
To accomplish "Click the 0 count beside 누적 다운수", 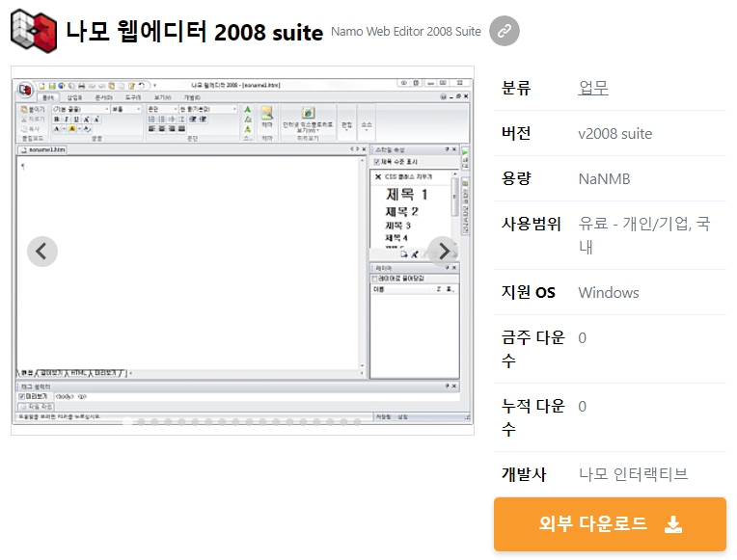I will (582, 407).
